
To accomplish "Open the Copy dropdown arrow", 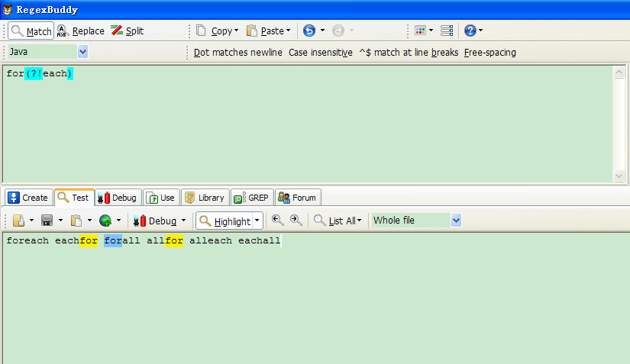I will (x=236, y=31).
